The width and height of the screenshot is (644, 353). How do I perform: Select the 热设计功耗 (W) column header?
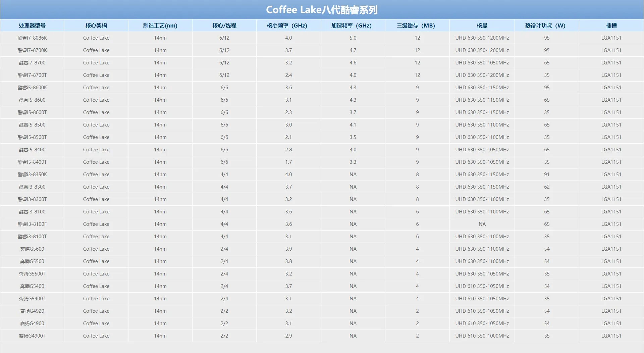[x=545, y=26]
